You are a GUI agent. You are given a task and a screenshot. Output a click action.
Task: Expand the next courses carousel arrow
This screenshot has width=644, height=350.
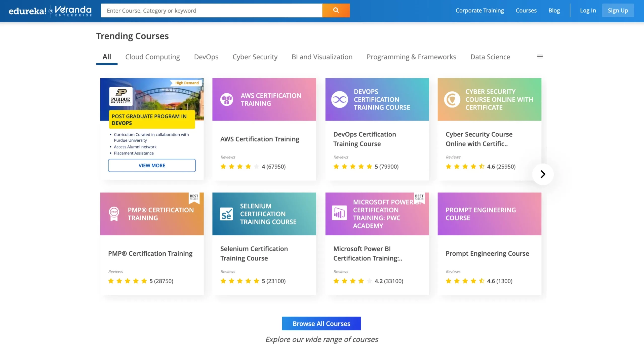click(x=542, y=174)
